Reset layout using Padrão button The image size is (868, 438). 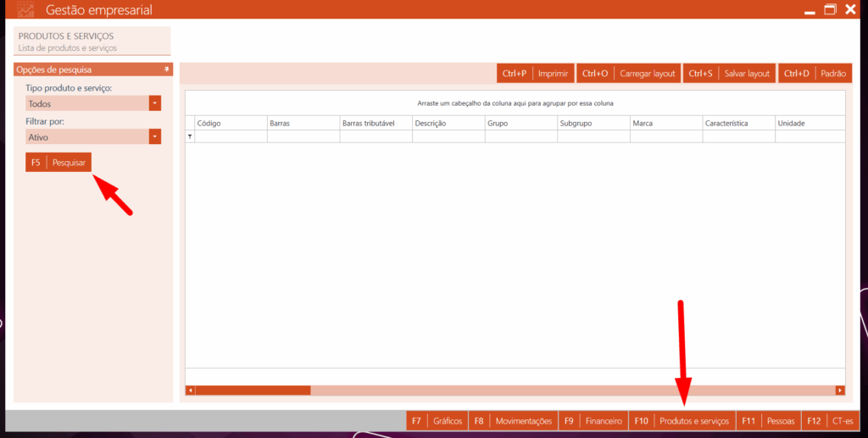coord(815,74)
